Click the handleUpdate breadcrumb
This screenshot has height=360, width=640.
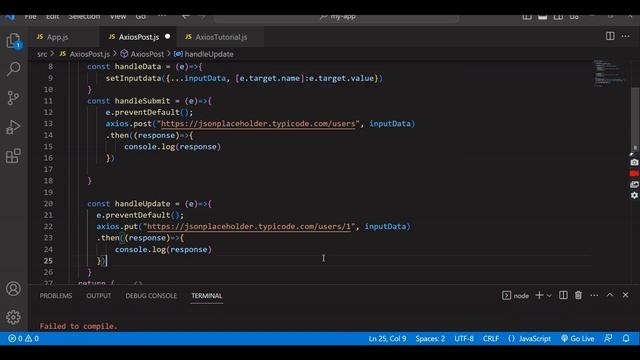pos(204,54)
